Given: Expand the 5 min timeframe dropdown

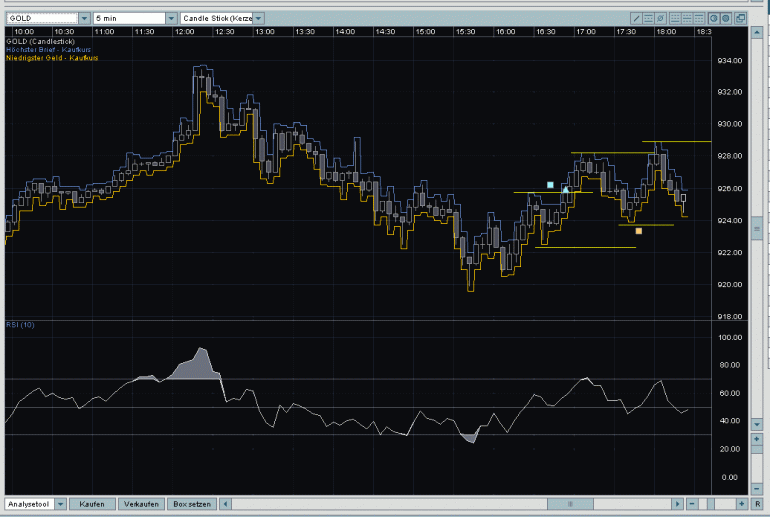Looking at the screenshot, I should [171, 19].
